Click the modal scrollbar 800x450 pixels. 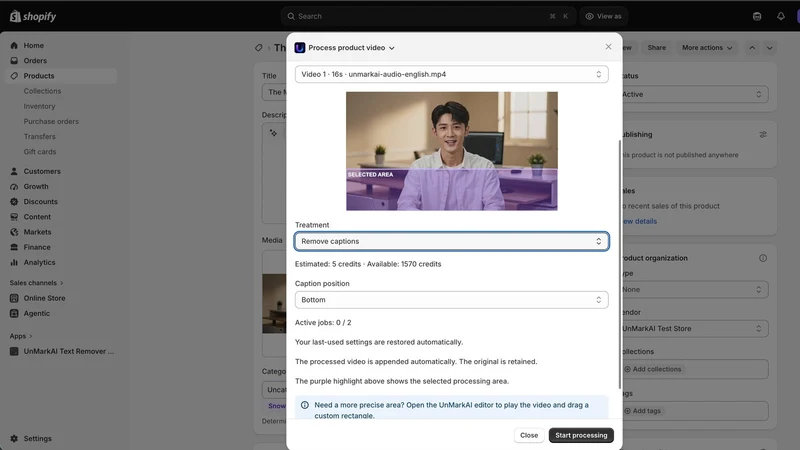[x=620, y=263]
